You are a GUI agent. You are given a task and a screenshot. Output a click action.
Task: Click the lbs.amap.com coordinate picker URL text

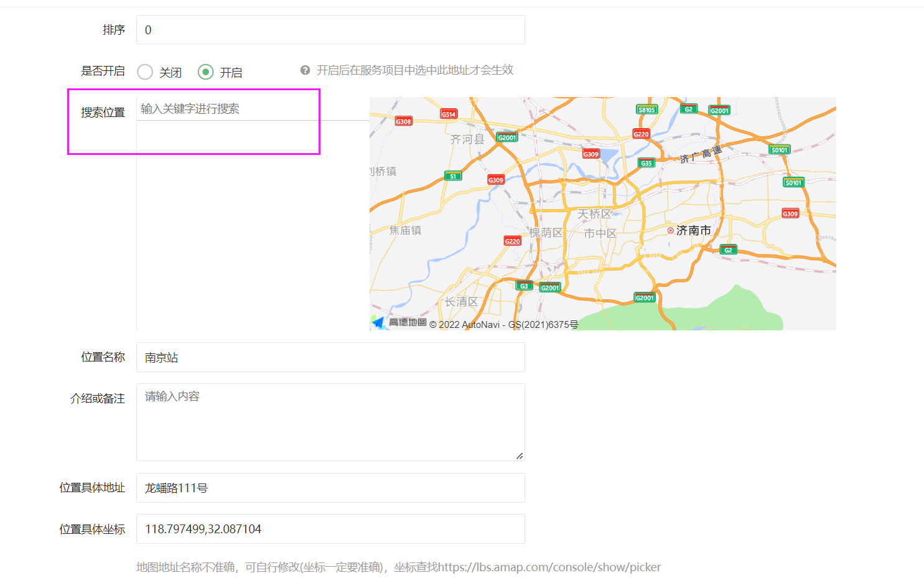tap(549, 567)
